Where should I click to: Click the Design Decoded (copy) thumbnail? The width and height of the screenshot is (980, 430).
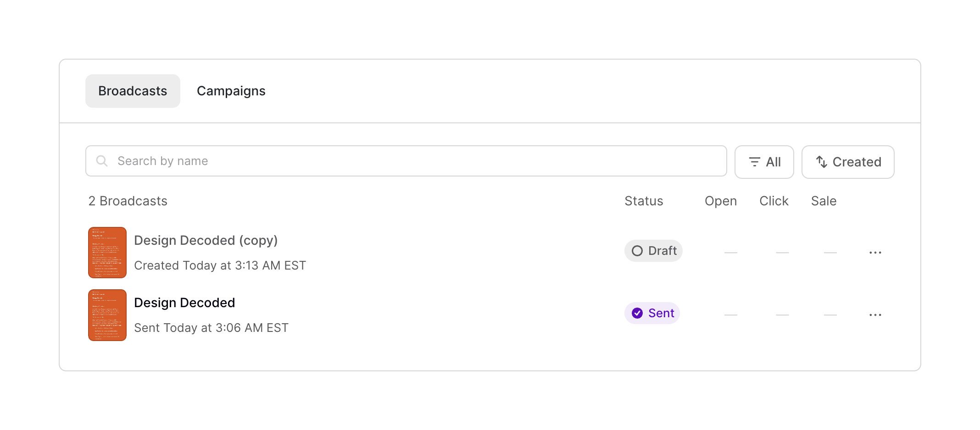point(107,253)
